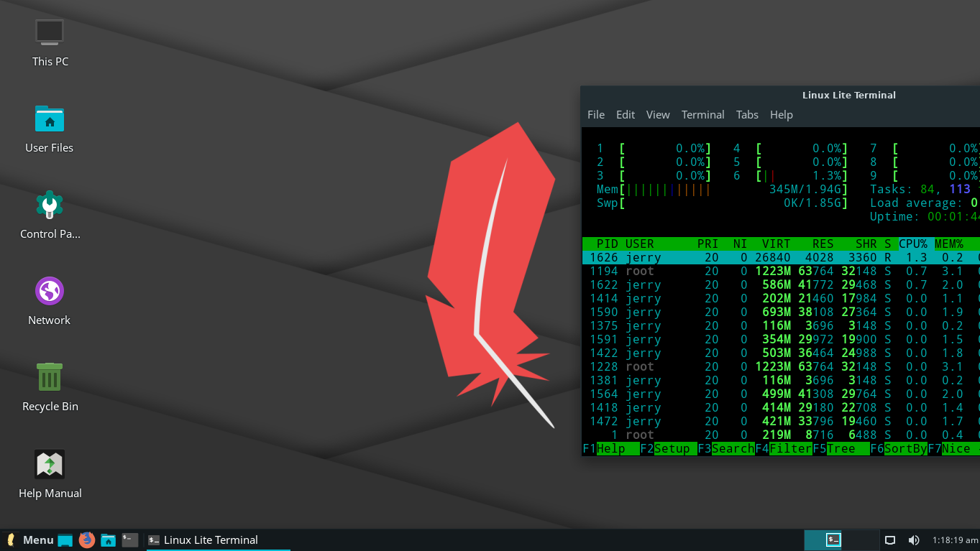Sort by the MEM% column header
Image resolution: width=980 pixels, height=551 pixels.
[949, 244]
